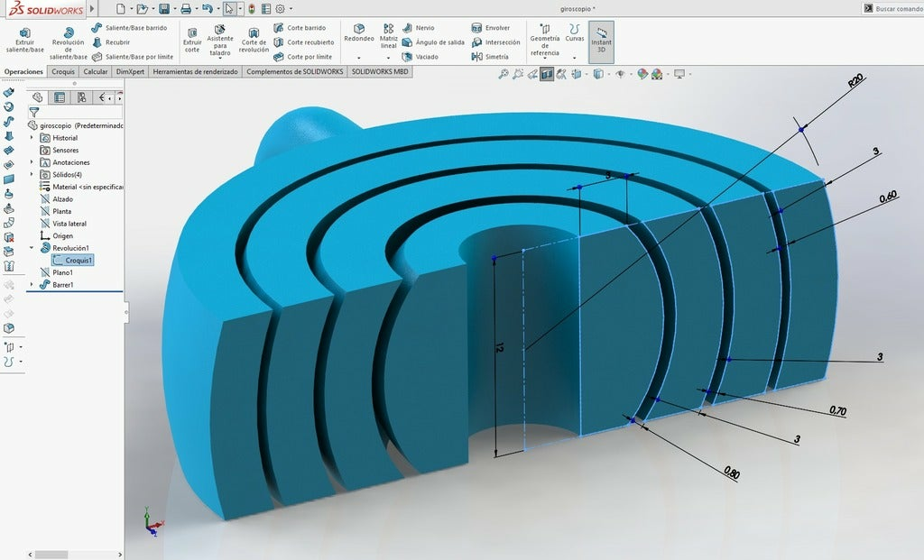The width and height of the screenshot is (924, 560).
Task: Open the ConfigurationManager panel tab
Action: [x=81, y=97]
